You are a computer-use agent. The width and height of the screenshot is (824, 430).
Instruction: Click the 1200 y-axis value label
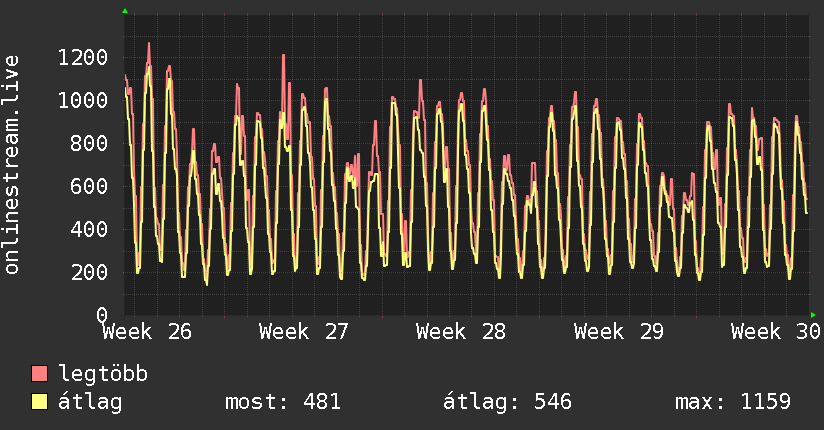(x=83, y=57)
